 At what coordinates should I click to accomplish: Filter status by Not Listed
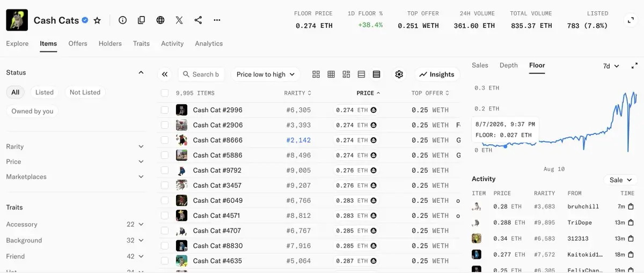pyautogui.click(x=85, y=92)
